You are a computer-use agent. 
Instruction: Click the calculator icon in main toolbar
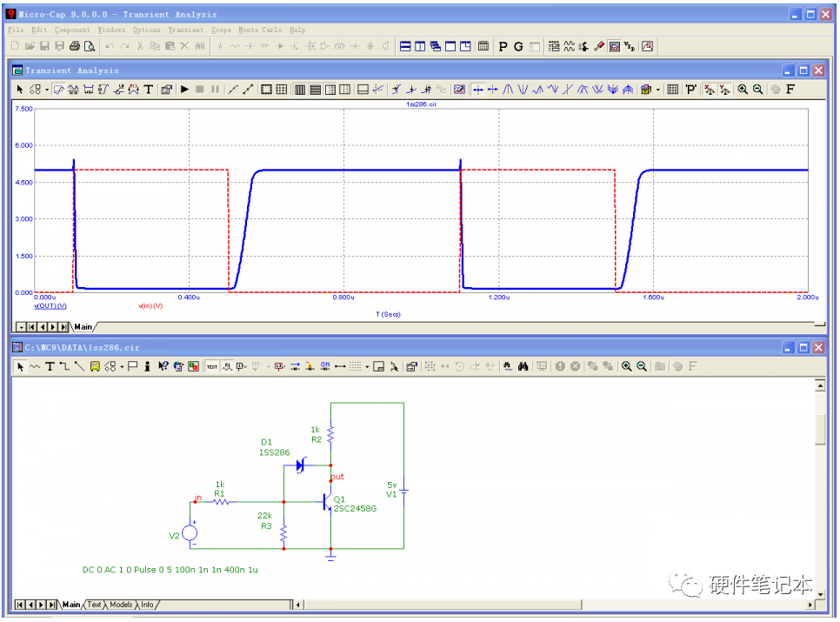(x=483, y=46)
